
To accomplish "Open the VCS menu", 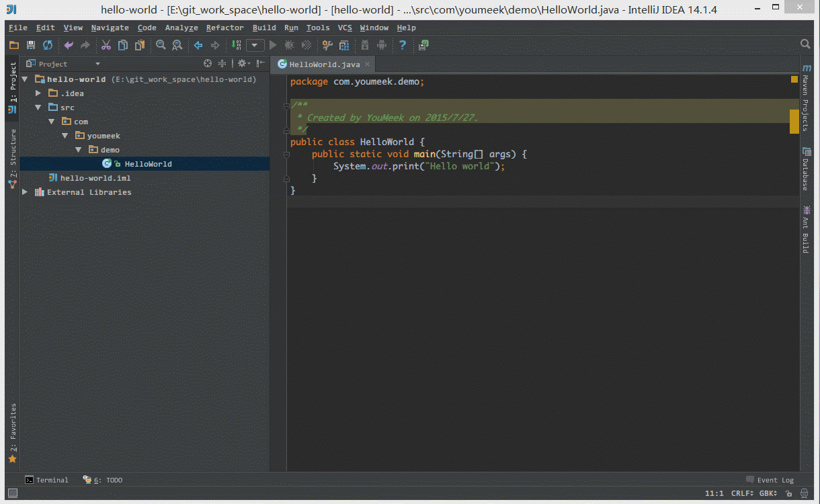I will 344,28.
